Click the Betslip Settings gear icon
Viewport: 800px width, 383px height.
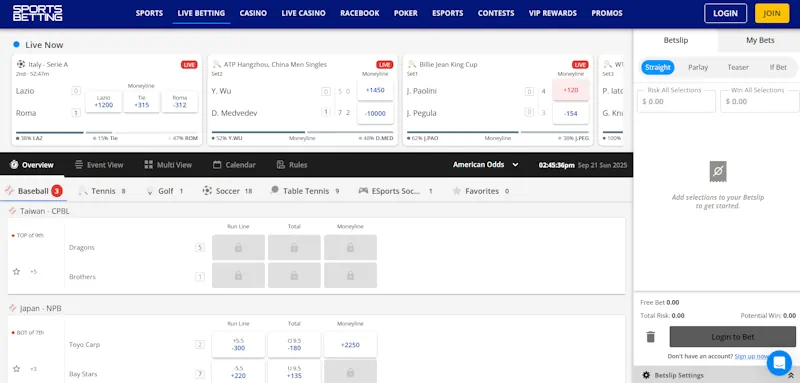646,375
